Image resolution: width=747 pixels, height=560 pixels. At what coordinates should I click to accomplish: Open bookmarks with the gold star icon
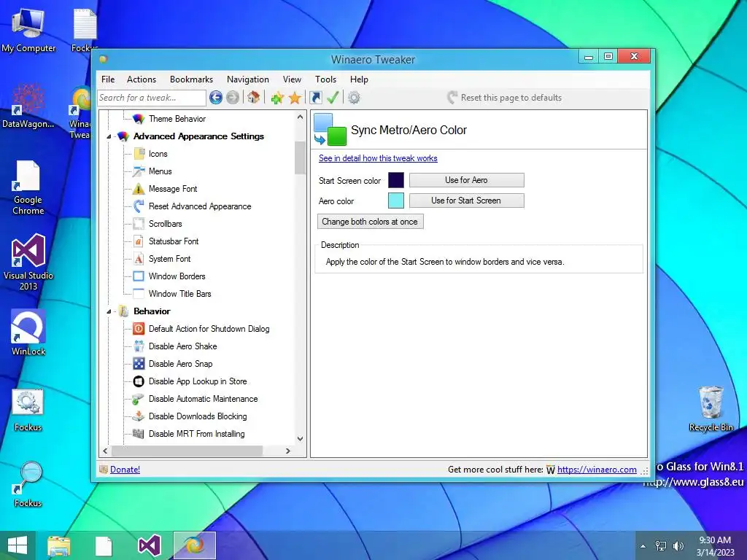(x=295, y=98)
